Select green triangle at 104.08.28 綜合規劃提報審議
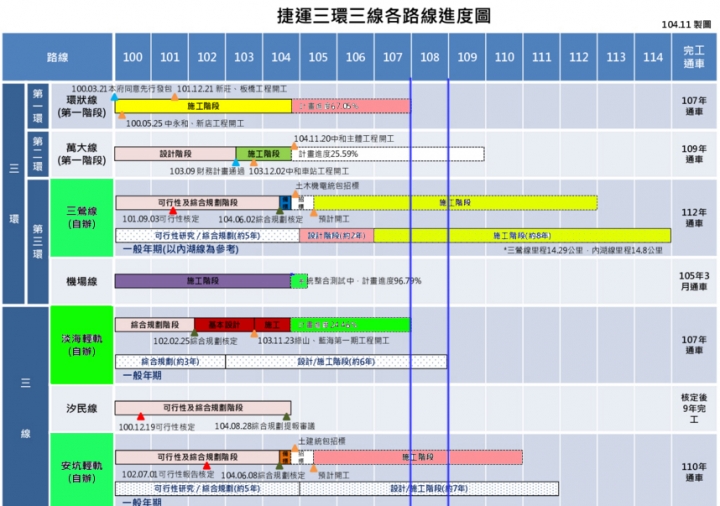 [287, 416]
